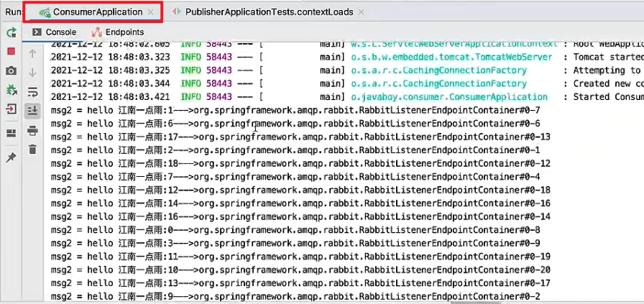Screen dimensions: 644x304
Task: Click the 18:48:03.325 CachingConnectionFactory log line
Action: coord(347,70)
